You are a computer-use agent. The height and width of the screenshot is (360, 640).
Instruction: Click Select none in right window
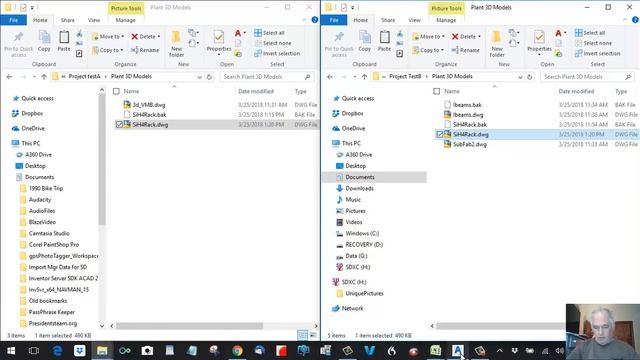(593, 43)
